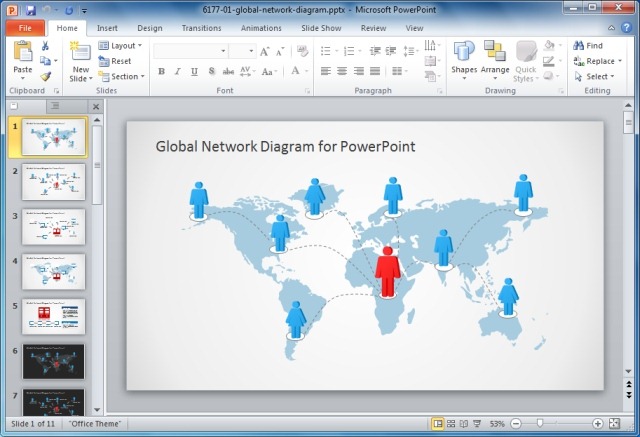Align text right
Image resolution: width=640 pixels, height=437 pixels.
pos(359,71)
